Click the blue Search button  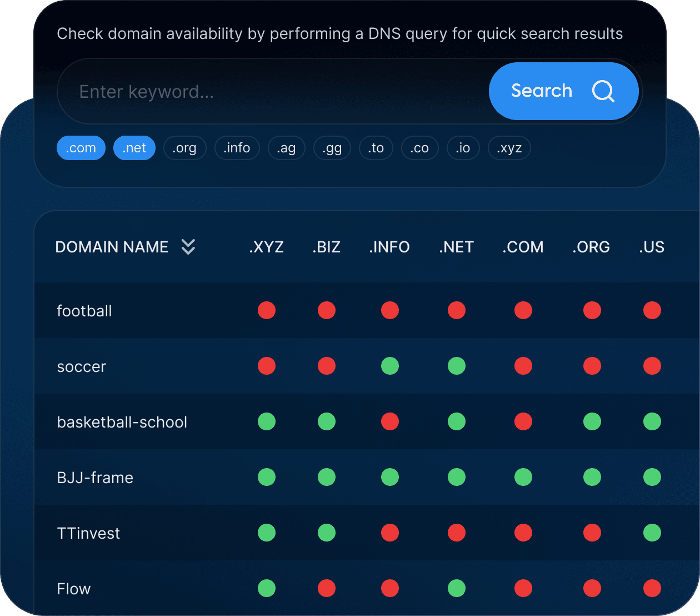563,91
